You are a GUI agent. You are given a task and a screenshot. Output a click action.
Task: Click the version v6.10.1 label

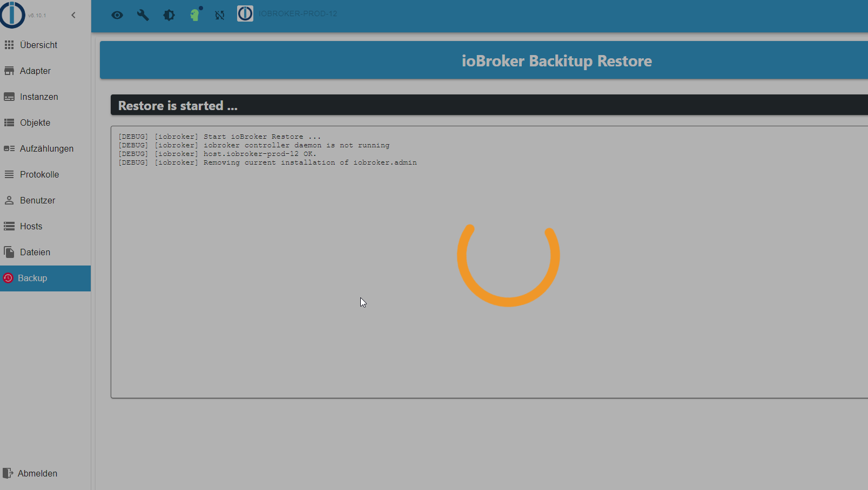[x=37, y=16]
